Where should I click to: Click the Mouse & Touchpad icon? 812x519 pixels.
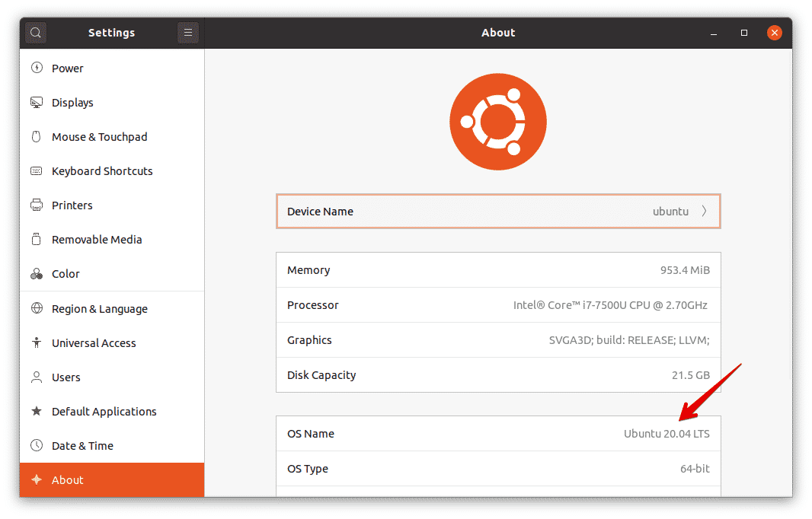[x=37, y=137]
